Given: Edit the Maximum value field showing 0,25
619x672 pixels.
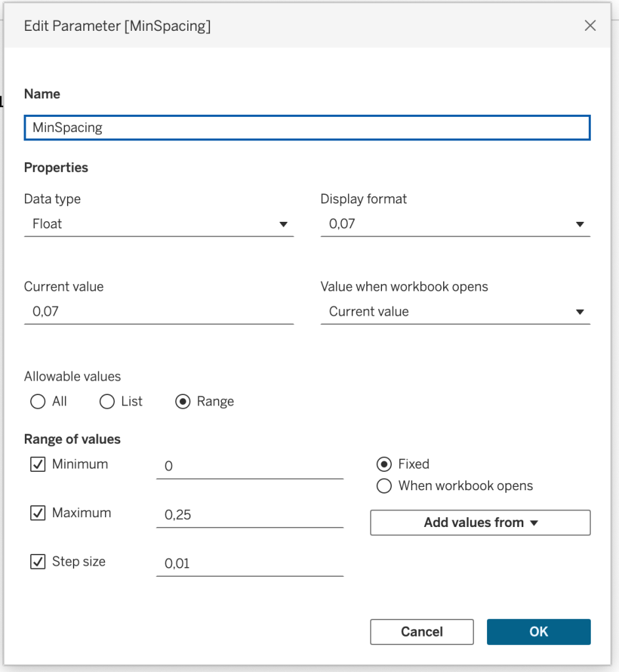Looking at the screenshot, I should click(249, 515).
